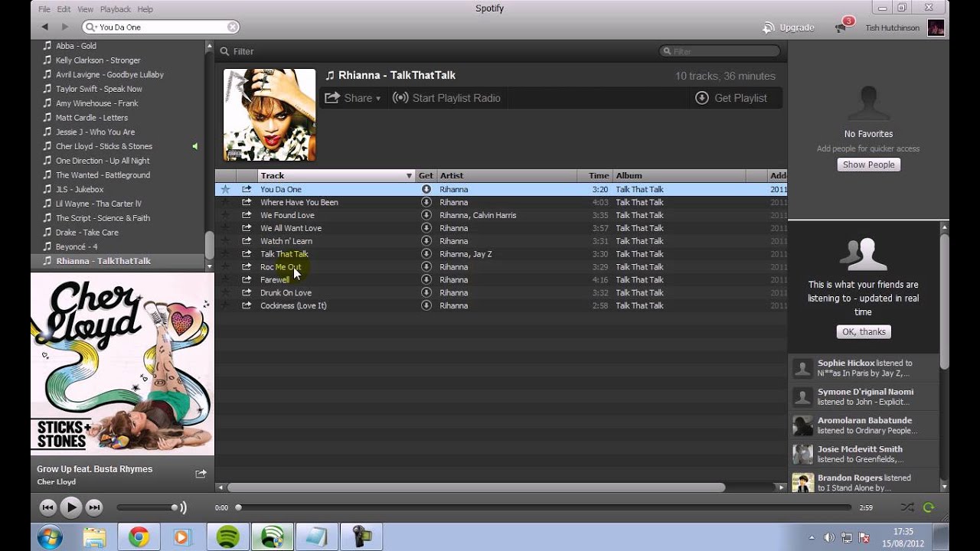The height and width of the screenshot is (551, 980).
Task: Open Spotify from the taskbar
Action: (x=227, y=537)
